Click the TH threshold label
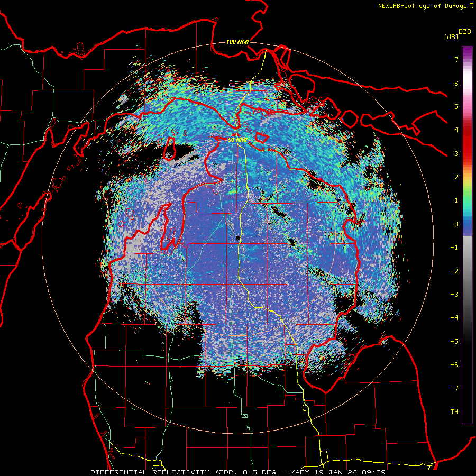 click(454, 412)
